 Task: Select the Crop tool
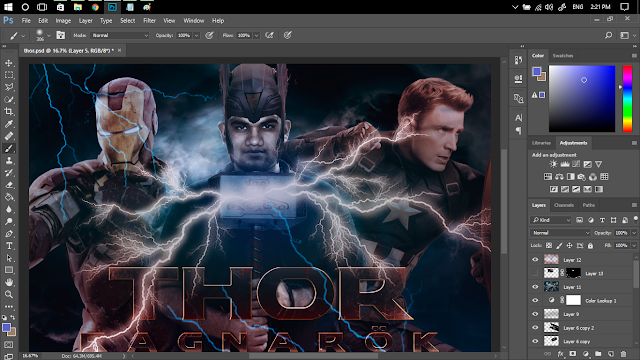(9, 111)
